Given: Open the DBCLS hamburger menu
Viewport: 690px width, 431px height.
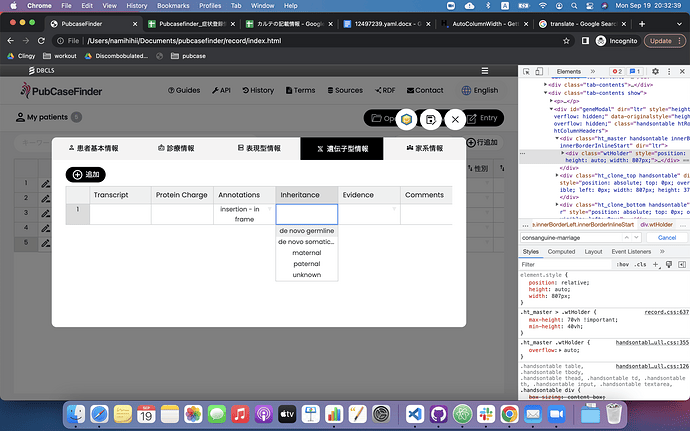Looking at the screenshot, I should (x=485, y=71).
